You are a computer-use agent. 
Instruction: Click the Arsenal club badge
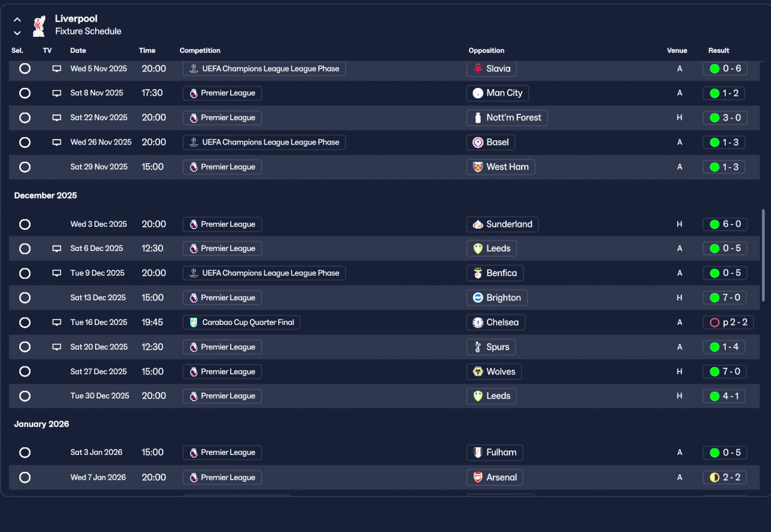click(x=478, y=477)
